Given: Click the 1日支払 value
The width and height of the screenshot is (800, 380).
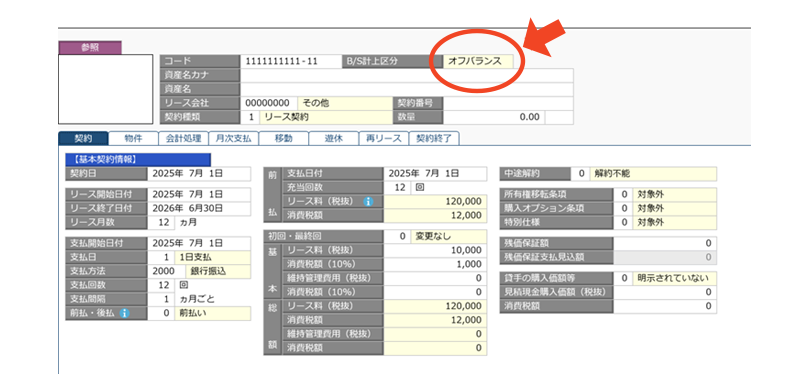Looking at the screenshot, I should pos(212,257).
